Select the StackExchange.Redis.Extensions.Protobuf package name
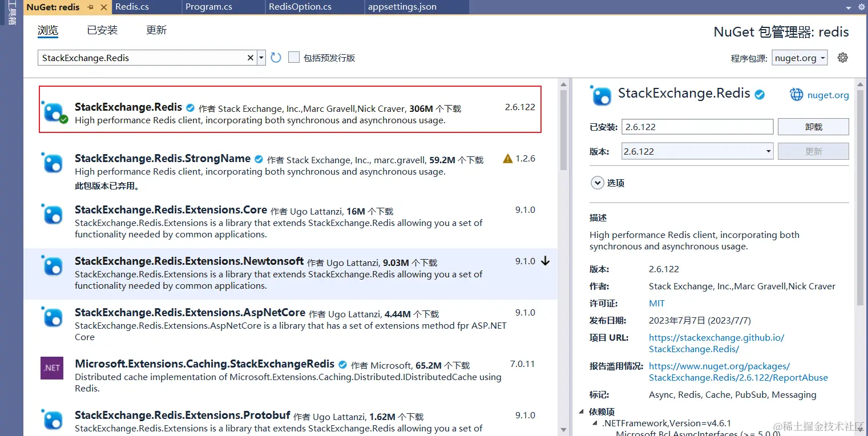The height and width of the screenshot is (436, 868). click(x=183, y=415)
